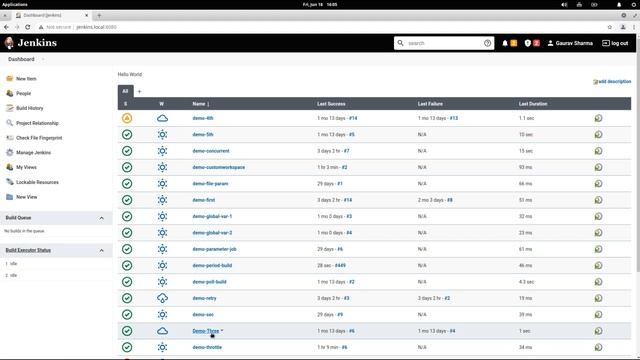Image resolution: width=640 pixels, height=360 pixels.
Task: Click the system notification bell in top bar
Action: [x=619, y=4]
